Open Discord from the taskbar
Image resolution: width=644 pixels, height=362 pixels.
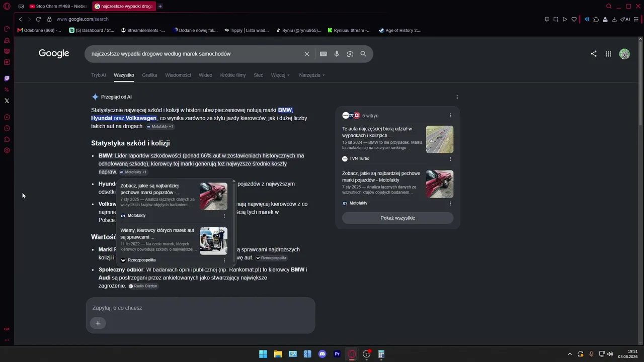323,354
